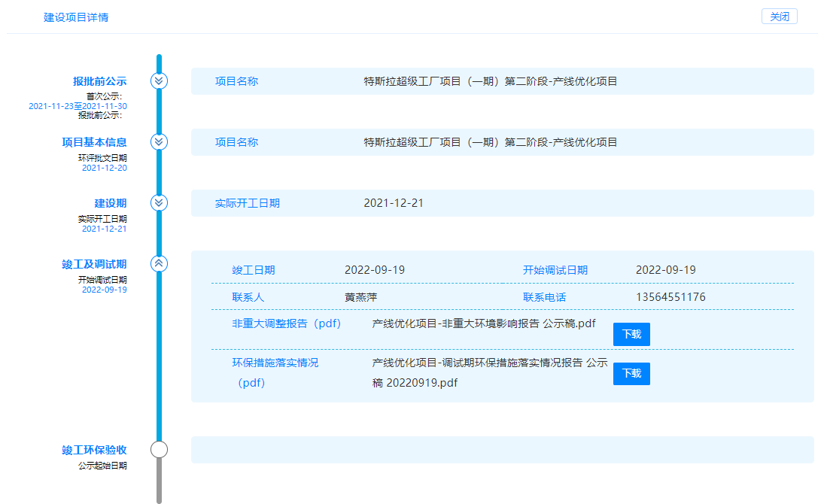Close the 建设项目详情 dialog via 关闭
824x504 pixels.
coord(780,17)
